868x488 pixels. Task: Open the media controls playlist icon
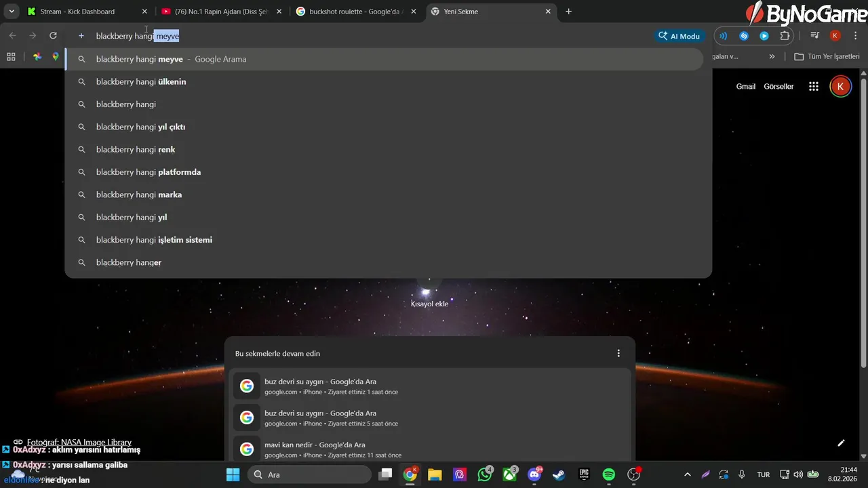click(815, 36)
